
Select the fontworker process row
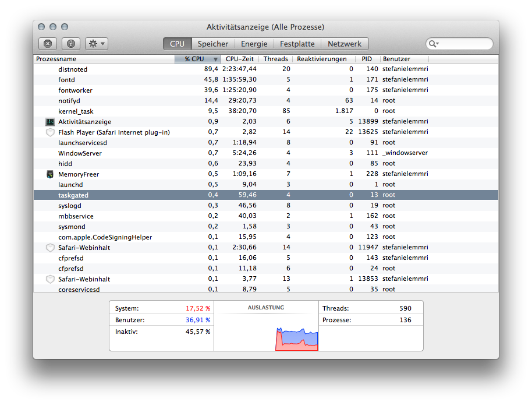(x=266, y=90)
